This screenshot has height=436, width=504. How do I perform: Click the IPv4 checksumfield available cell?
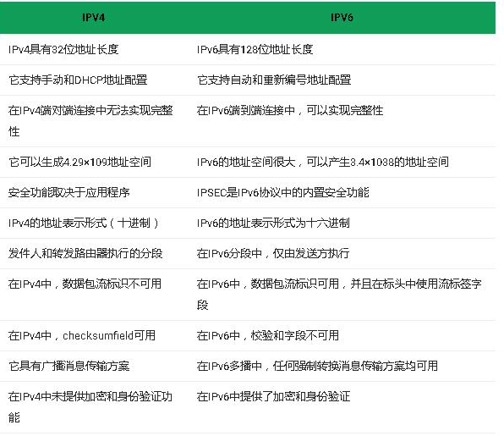pyautogui.click(x=82, y=335)
